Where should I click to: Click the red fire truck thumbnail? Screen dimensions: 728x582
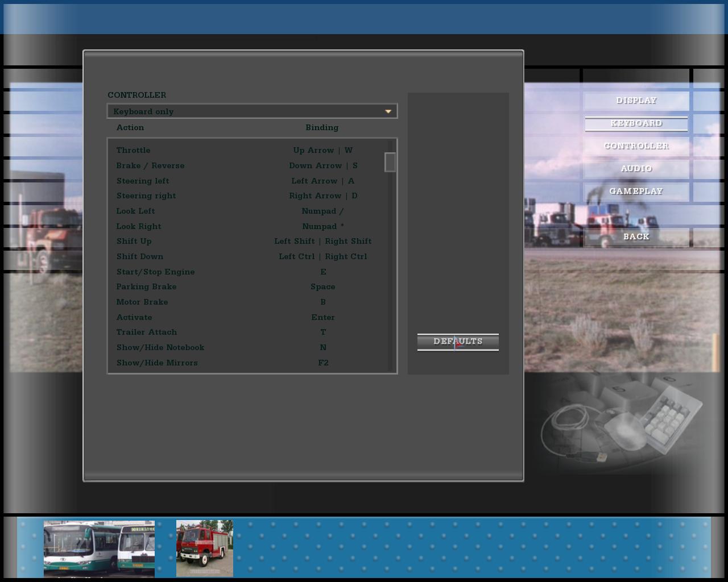[205, 548]
